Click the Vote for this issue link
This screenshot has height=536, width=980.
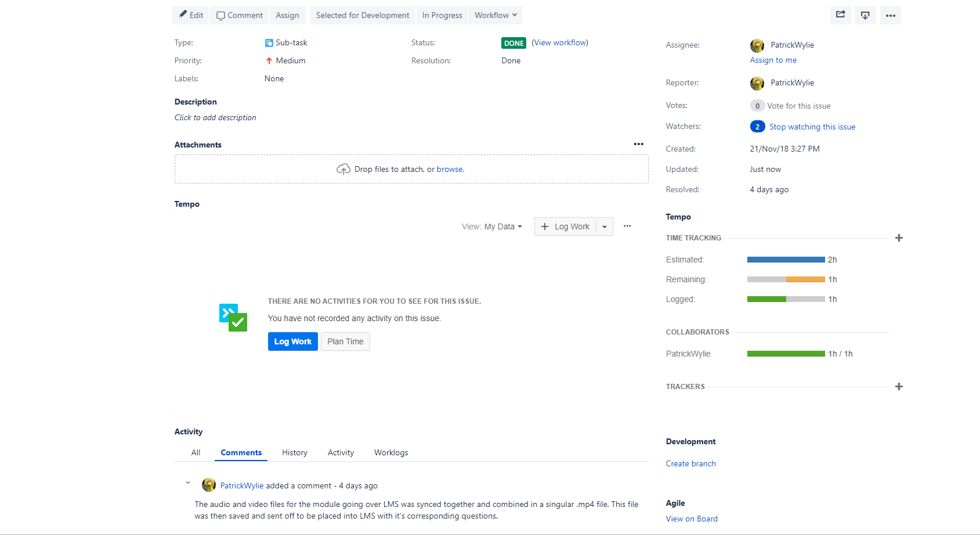tap(799, 106)
